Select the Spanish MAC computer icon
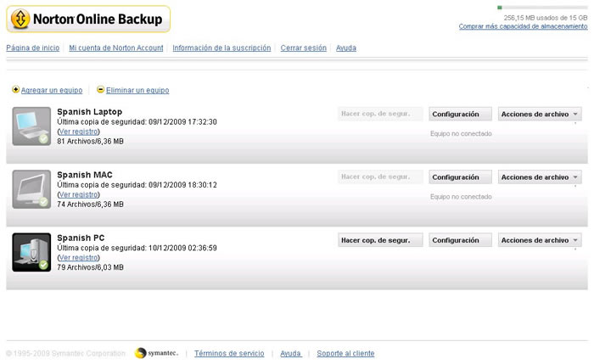 (x=31, y=189)
